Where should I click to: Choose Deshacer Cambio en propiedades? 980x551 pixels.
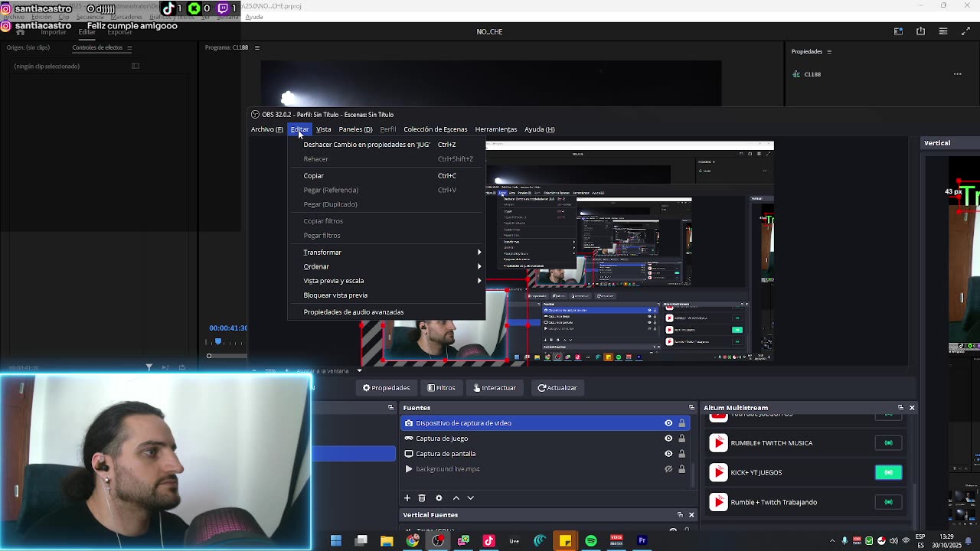point(387,145)
